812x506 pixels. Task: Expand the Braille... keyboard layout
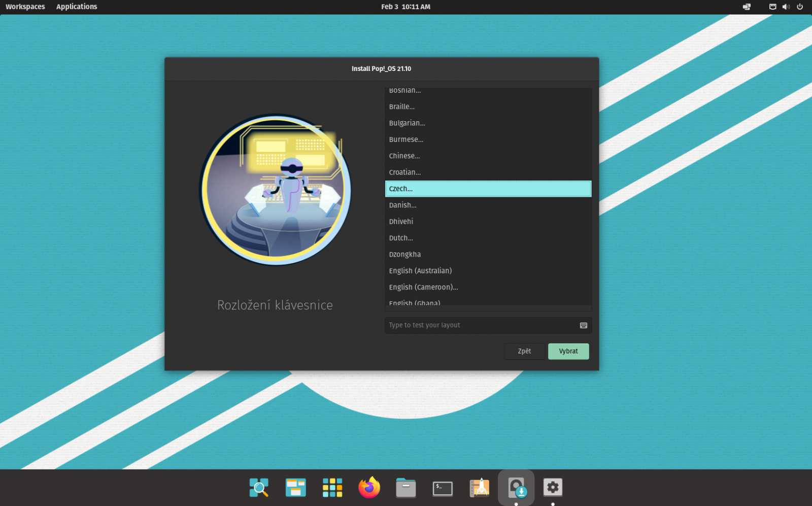[488, 106]
